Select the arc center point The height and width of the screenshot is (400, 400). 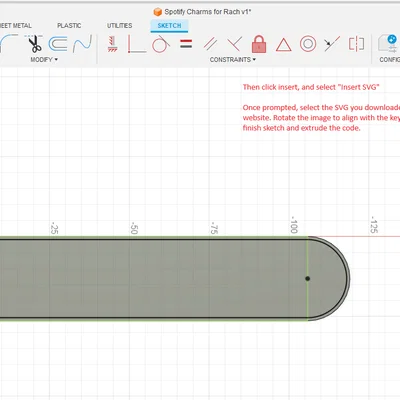pos(307,278)
